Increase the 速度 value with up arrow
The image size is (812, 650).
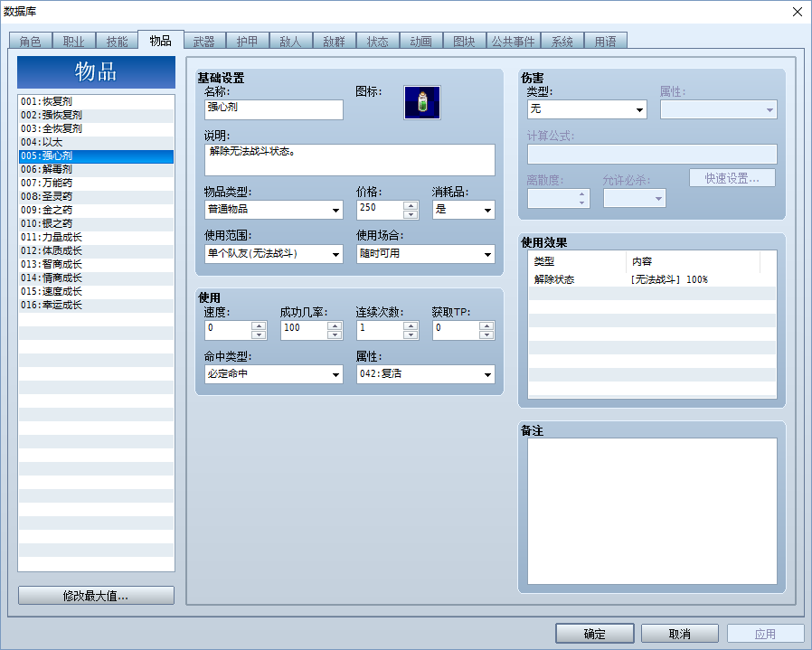pos(259,325)
